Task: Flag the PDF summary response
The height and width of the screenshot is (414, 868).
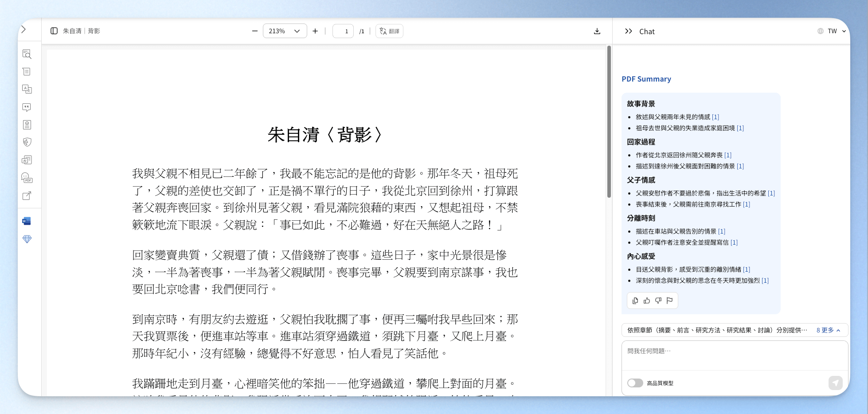Action: pos(670,301)
